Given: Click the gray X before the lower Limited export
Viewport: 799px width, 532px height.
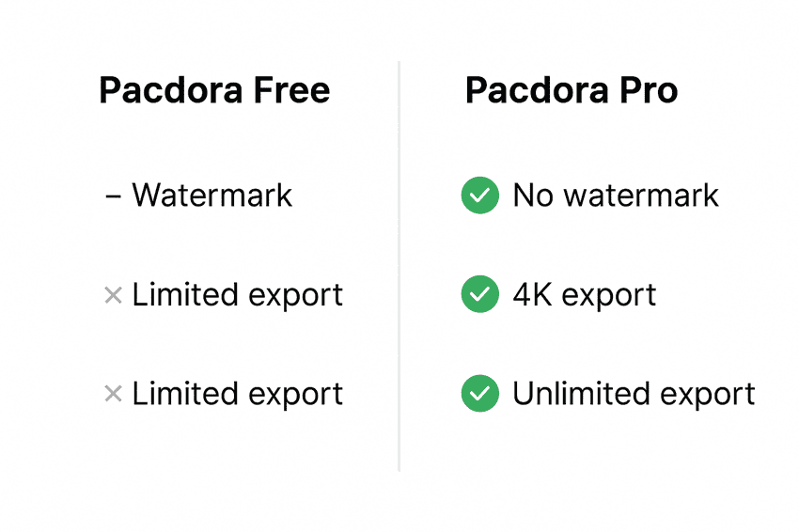Looking at the screenshot, I should pyautogui.click(x=113, y=394).
